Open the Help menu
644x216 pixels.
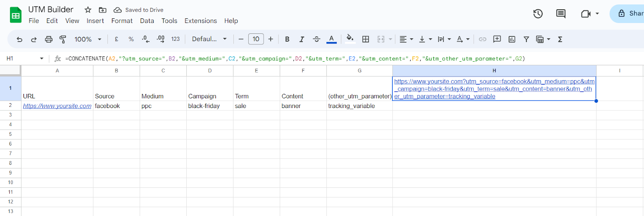click(231, 21)
